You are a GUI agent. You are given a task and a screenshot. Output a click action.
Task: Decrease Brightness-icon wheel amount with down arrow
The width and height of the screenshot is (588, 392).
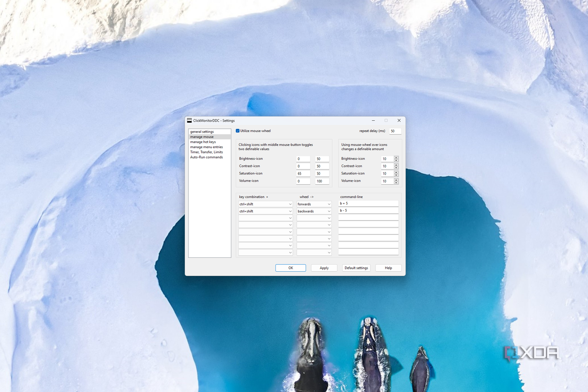click(x=396, y=160)
